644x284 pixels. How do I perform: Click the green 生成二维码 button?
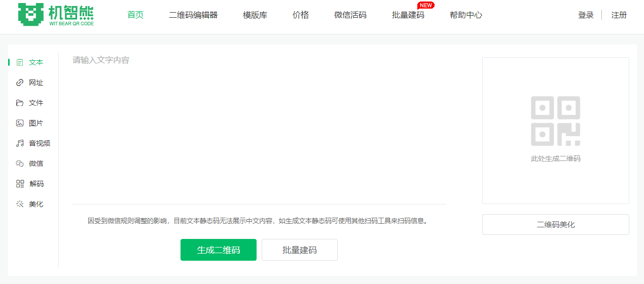pos(219,250)
